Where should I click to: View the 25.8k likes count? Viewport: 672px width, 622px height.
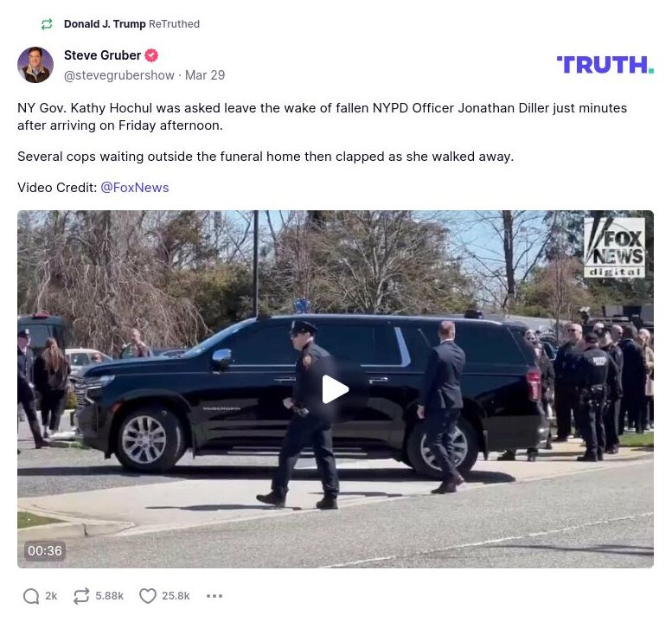(x=176, y=596)
